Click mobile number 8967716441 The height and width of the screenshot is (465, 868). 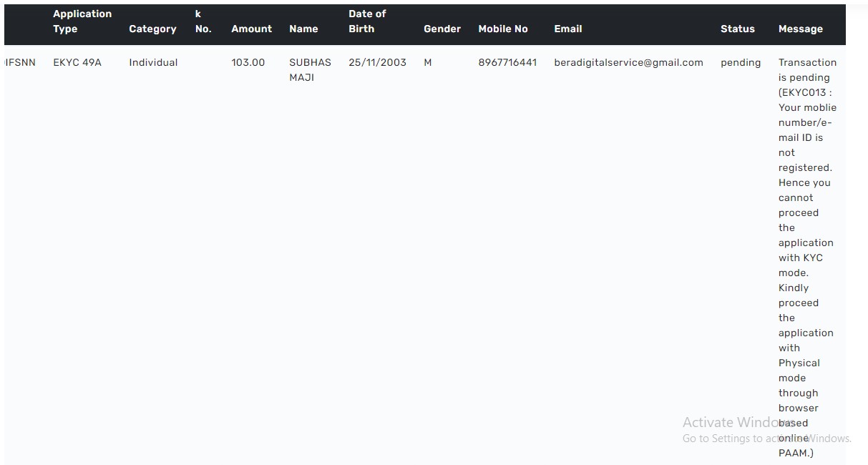click(x=507, y=62)
